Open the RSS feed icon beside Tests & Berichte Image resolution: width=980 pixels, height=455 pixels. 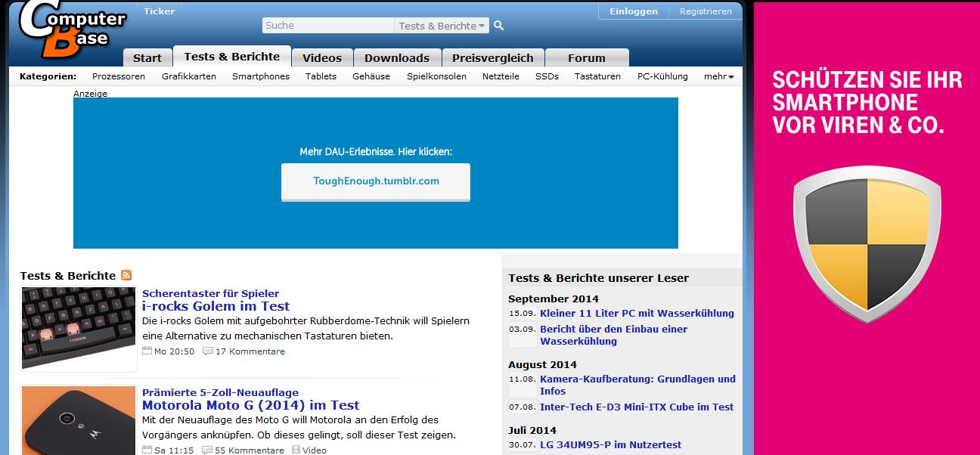point(126,275)
